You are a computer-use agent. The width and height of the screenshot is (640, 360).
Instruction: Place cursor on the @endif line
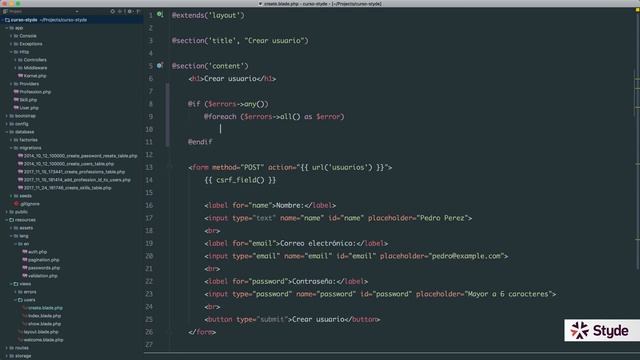[200, 142]
